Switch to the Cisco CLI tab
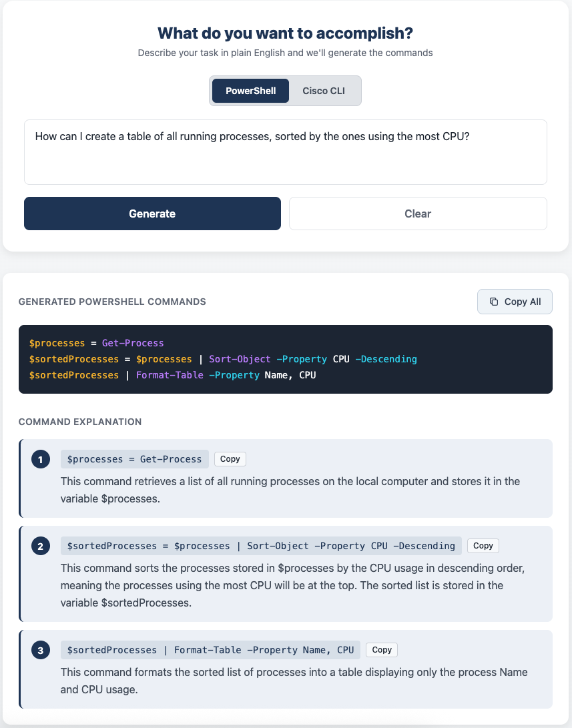The width and height of the screenshot is (572, 728). pyautogui.click(x=324, y=91)
